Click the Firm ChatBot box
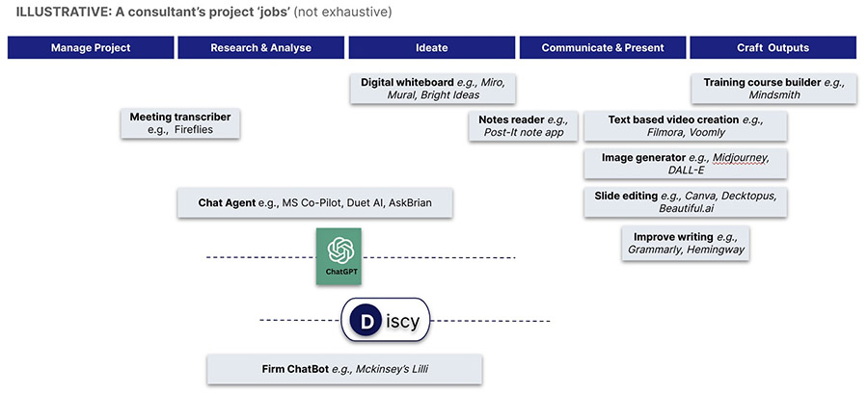The height and width of the screenshot is (395, 868). tap(344, 369)
